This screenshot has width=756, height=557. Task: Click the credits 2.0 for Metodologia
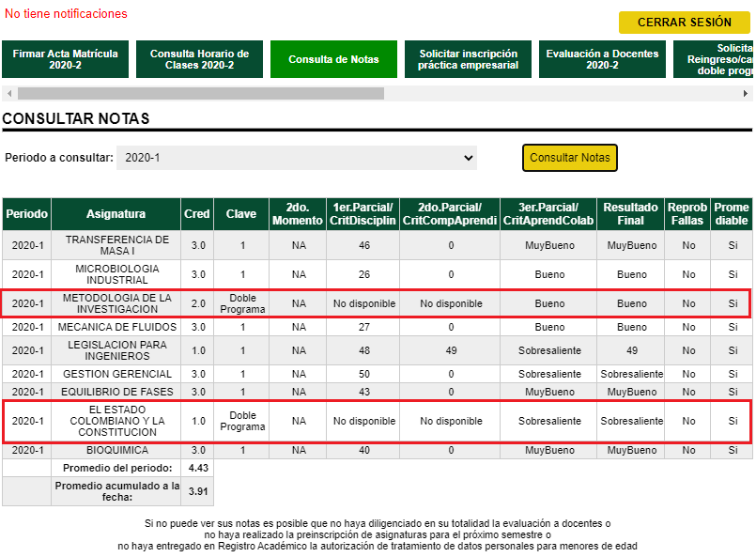tap(198, 303)
